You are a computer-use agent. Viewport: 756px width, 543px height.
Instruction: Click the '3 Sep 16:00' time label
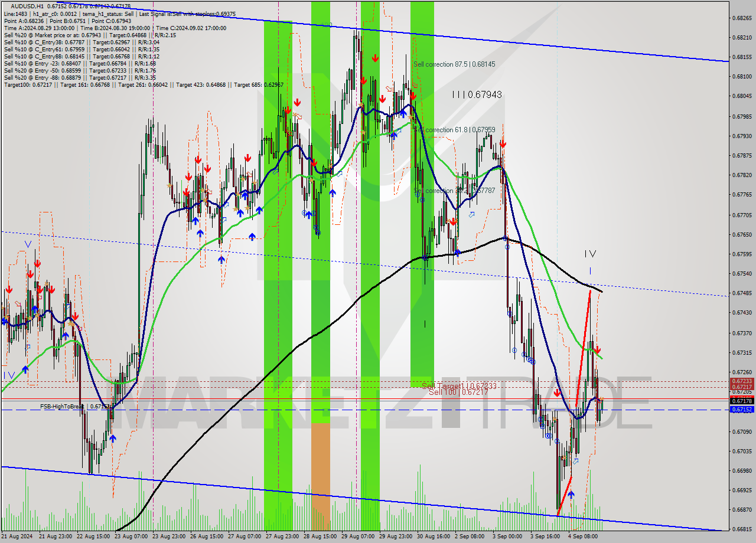click(546, 537)
